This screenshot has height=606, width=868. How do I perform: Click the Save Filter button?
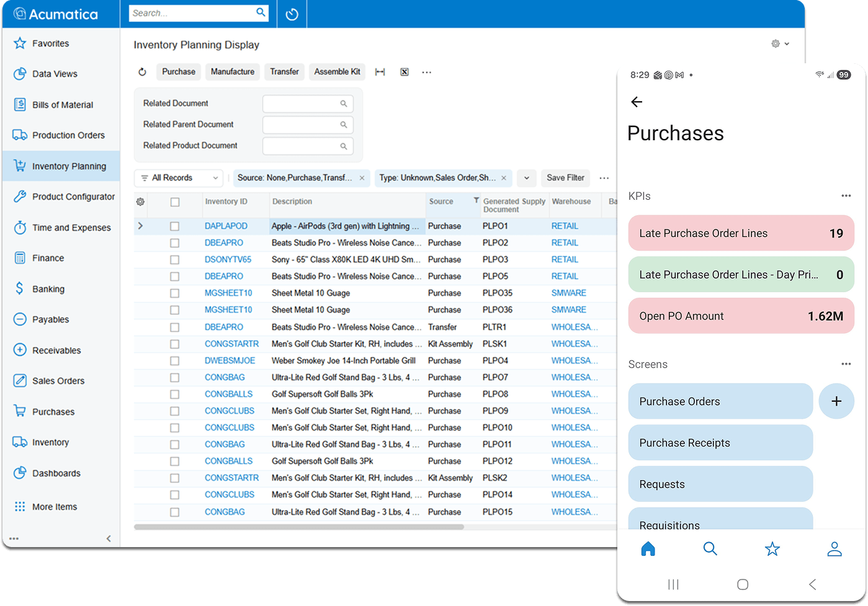pyautogui.click(x=565, y=178)
